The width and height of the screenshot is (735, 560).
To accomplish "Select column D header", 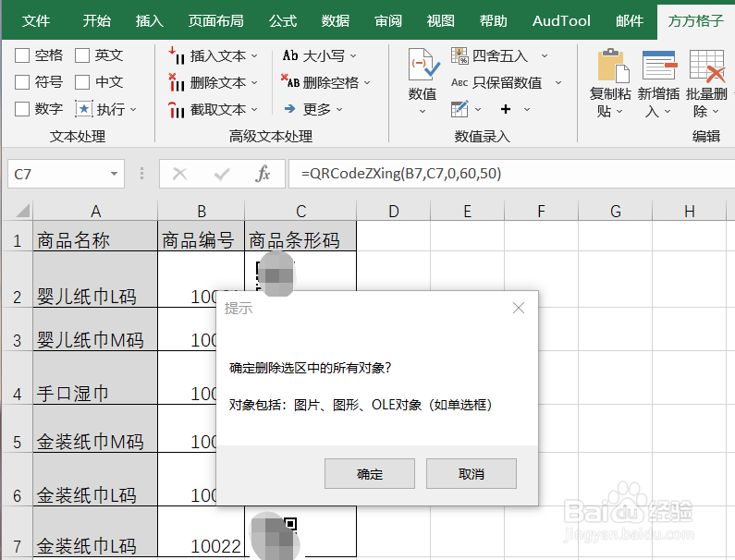I will pyautogui.click(x=393, y=211).
